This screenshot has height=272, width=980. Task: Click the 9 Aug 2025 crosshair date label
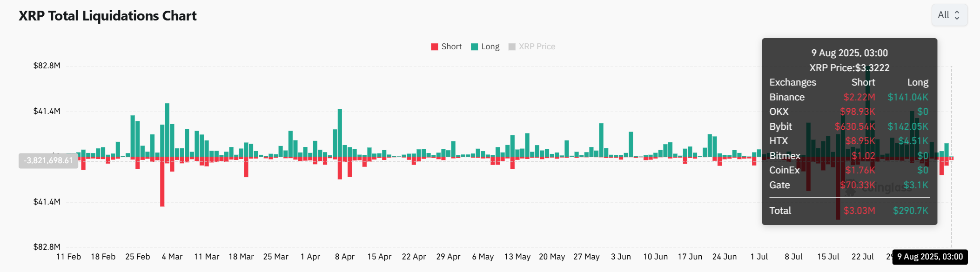tap(930, 257)
